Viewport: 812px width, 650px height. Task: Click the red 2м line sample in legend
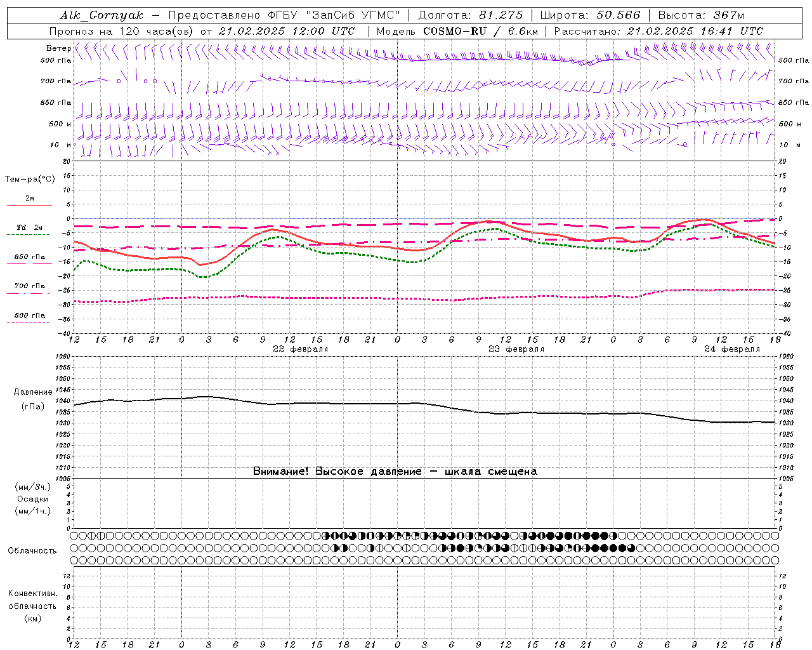pos(29,206)
